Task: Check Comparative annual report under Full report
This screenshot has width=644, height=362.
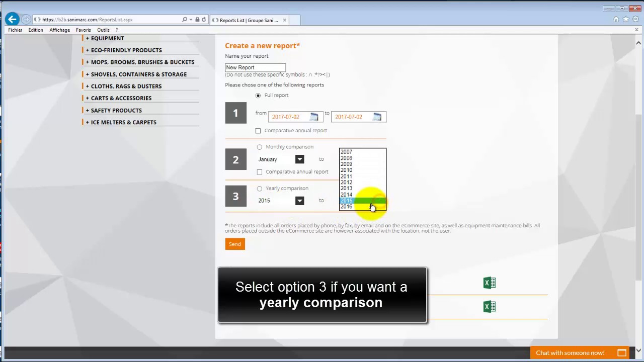Action: (x=258, y=131)
